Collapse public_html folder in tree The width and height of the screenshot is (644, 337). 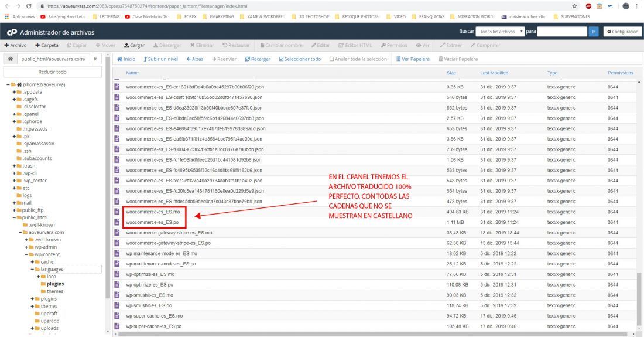pos(14,218)
